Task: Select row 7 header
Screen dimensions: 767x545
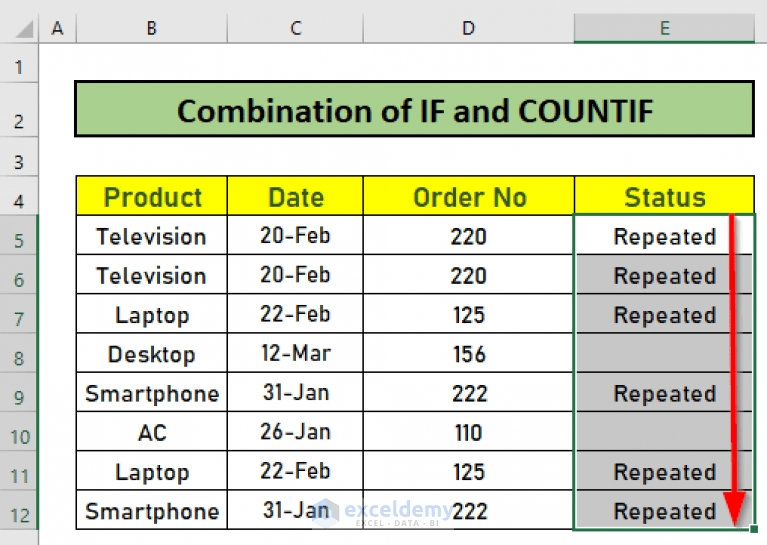Action: [x=19, y=314]
